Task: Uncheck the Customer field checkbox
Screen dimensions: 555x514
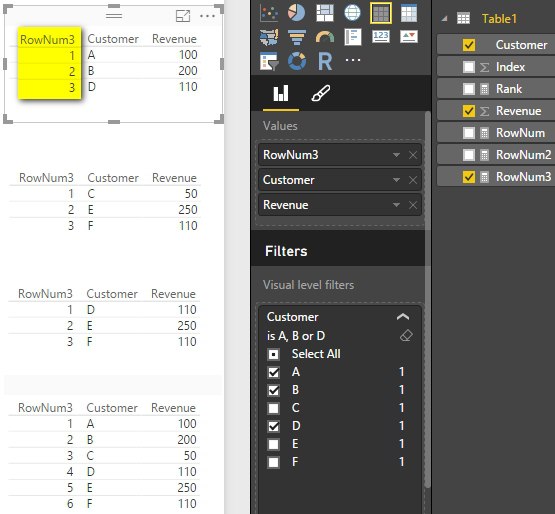Action: [469, 45]
